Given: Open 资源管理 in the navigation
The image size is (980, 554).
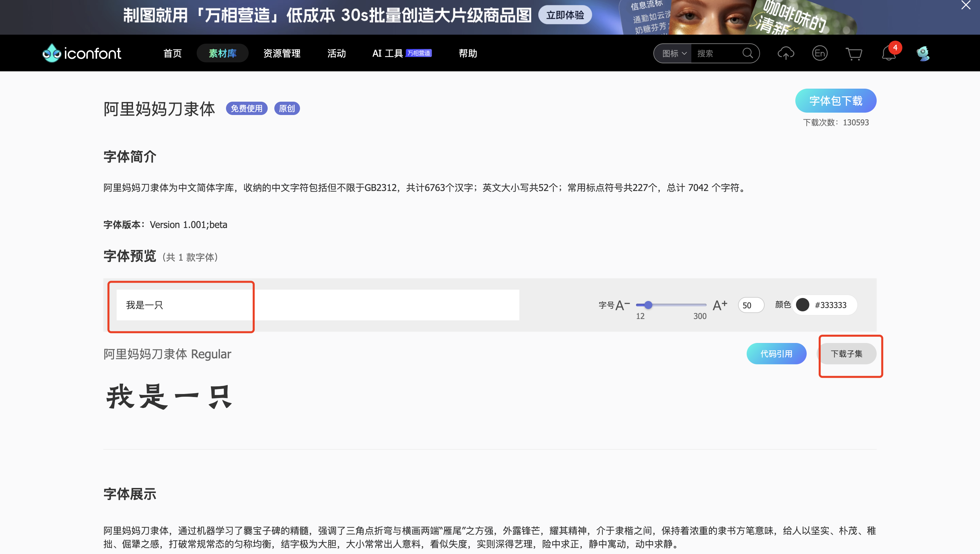Looking at the screenshot, I should pyautogui.click(x=282, y=53).
